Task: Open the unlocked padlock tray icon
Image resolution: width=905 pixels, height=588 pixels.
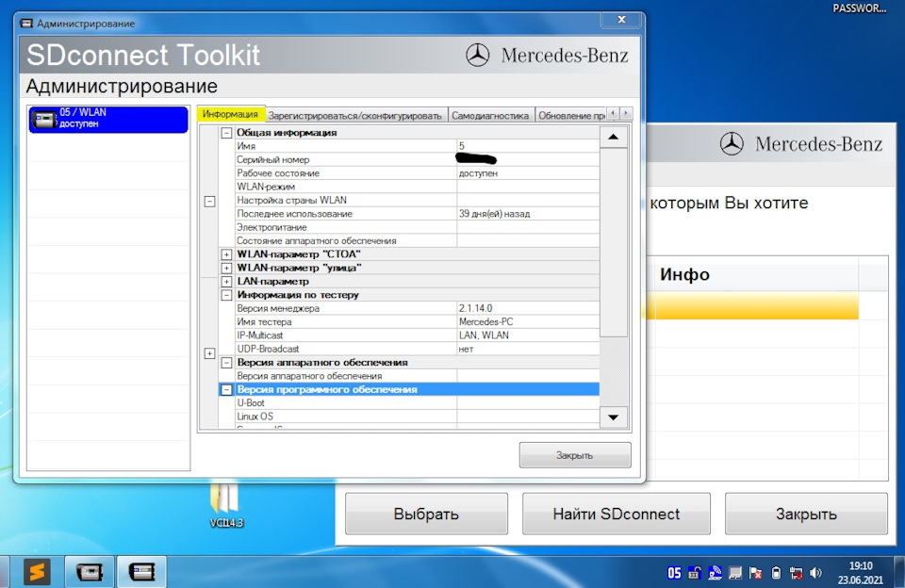Action: [x=695, y=573]
